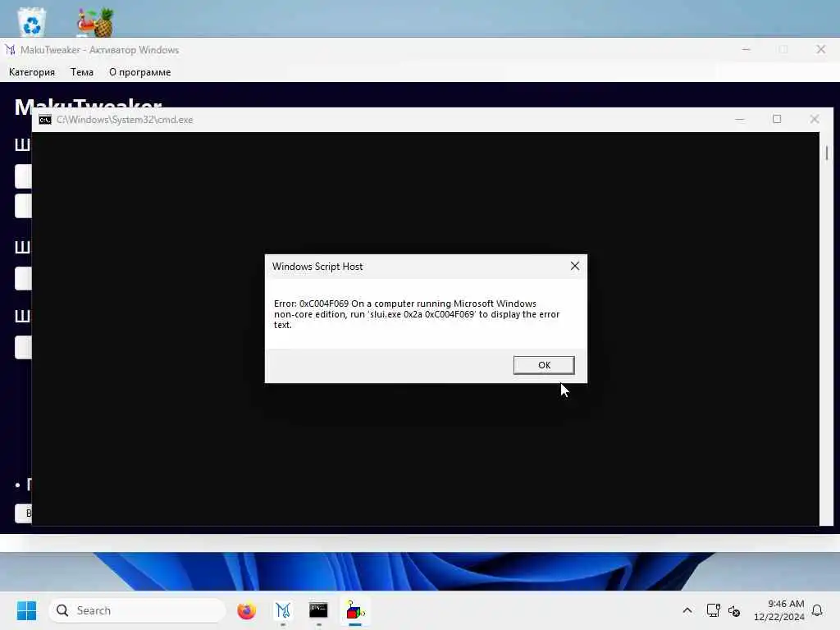
Task: Click the muted volume tray icon
Action: (734, 610)
